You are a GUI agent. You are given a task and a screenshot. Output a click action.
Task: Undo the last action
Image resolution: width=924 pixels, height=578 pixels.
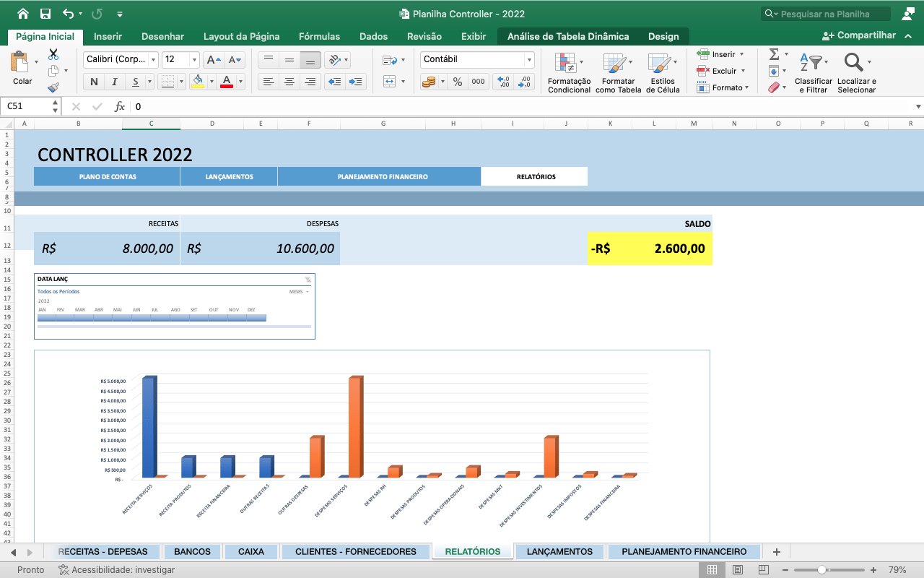click(68, 14)
